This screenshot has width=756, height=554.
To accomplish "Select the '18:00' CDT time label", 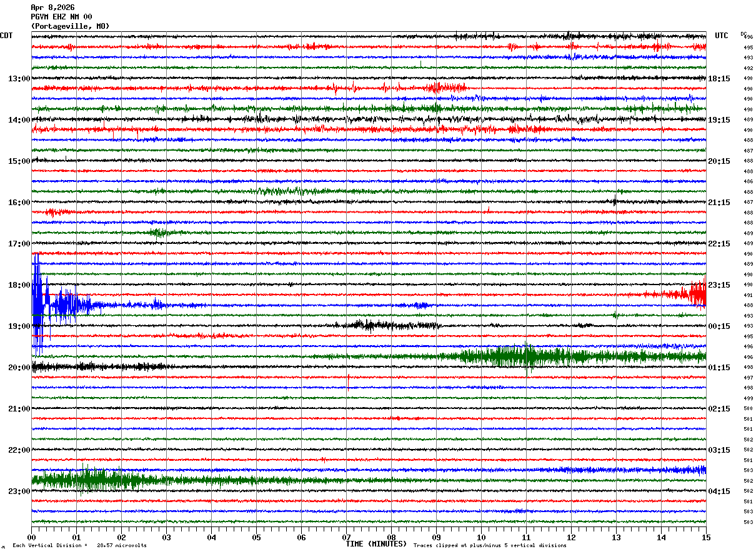I will click(19, 285).
